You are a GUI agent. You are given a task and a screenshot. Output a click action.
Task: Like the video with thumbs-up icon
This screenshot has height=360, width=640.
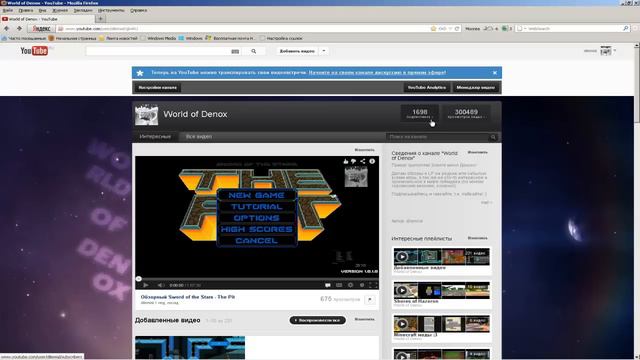pyautogui.click(x=346, y=161)
